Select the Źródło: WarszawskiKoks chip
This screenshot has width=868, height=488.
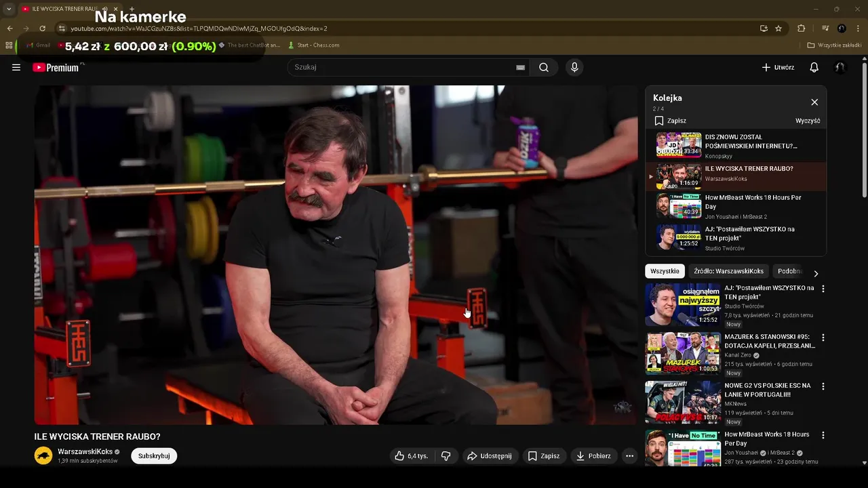pos(728,271)
